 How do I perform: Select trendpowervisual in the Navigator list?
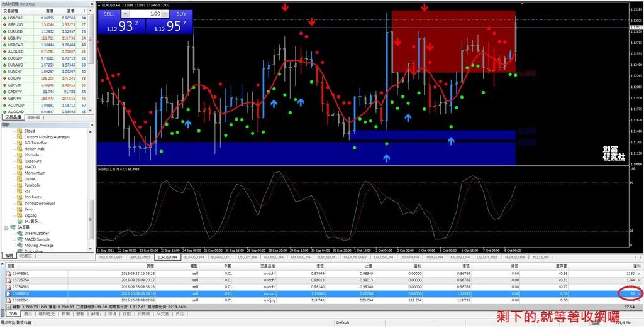point(40,203)
